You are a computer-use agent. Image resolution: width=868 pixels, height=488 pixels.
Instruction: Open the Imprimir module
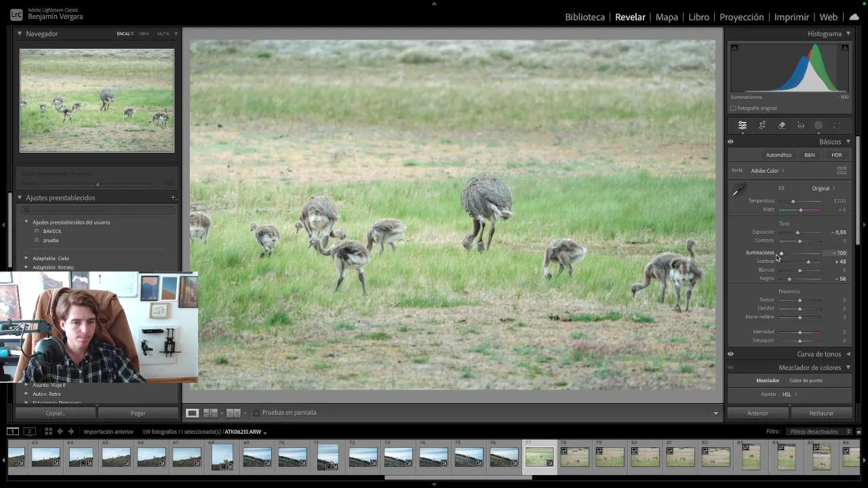coord(791,17)
